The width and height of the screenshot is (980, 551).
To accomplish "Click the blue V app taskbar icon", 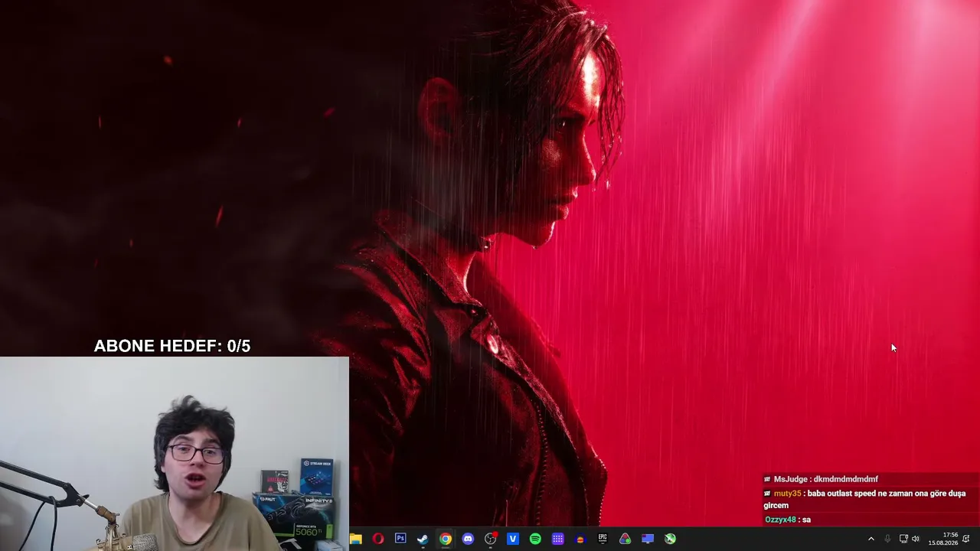I will click(513, 539).
